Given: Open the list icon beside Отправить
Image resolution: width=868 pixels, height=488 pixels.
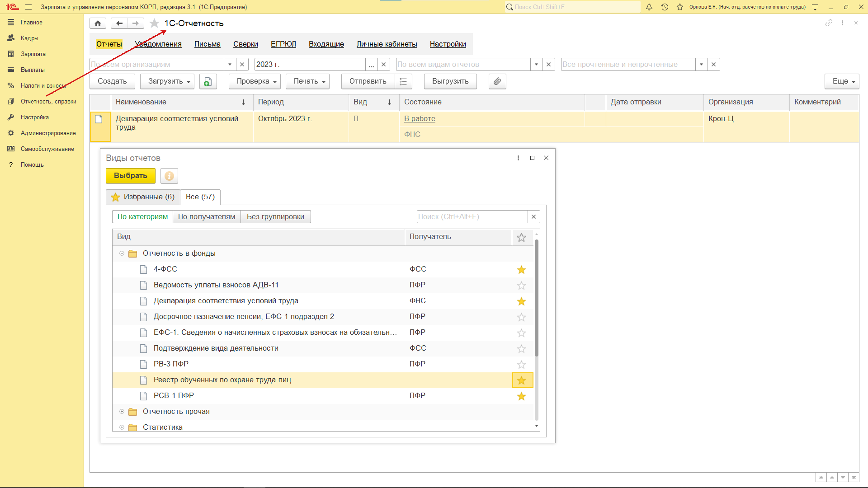Looking at the screenshot, I should click(x=403, y=81).
